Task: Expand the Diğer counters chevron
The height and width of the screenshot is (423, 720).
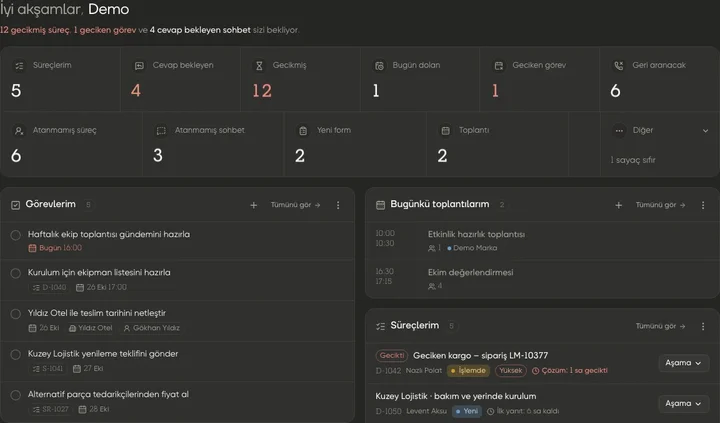Action: (705, 131)
